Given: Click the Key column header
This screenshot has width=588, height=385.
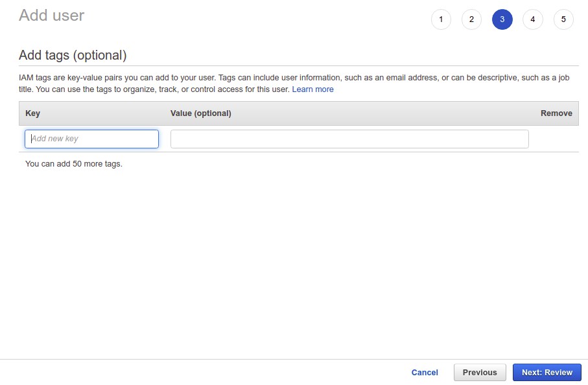Looking at the screenshot, I should tap(32, 113).
